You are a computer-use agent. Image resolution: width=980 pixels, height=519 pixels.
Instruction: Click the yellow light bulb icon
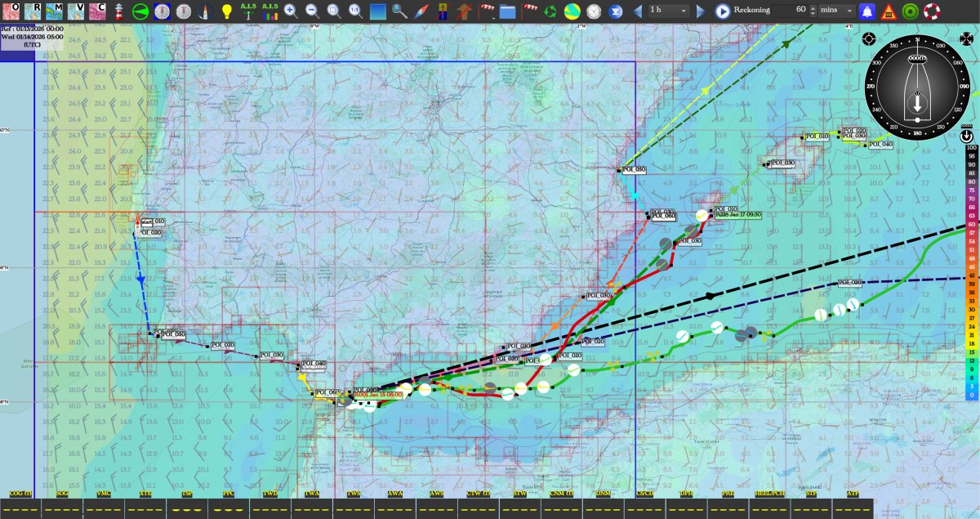click(x=227, y=11)
